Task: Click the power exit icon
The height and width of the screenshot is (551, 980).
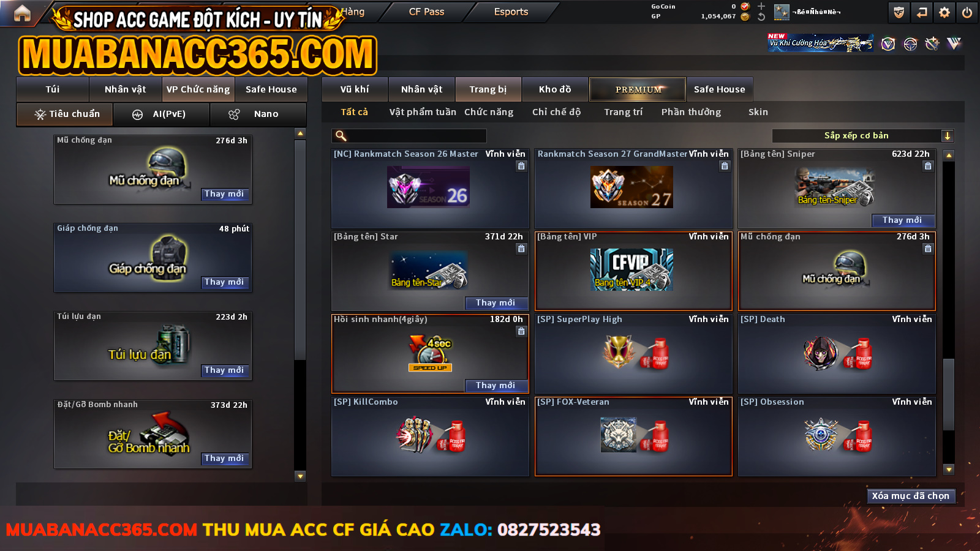Action: [x=967, y=12]
